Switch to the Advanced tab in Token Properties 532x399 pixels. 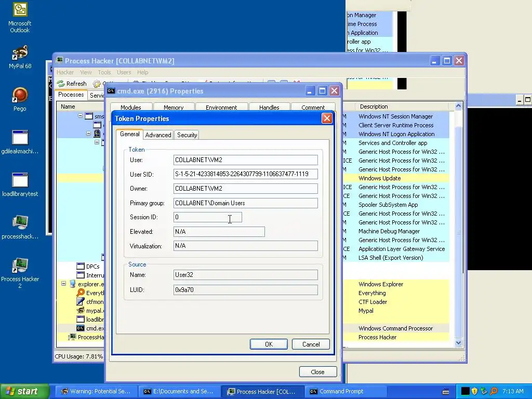pos(158,135)
